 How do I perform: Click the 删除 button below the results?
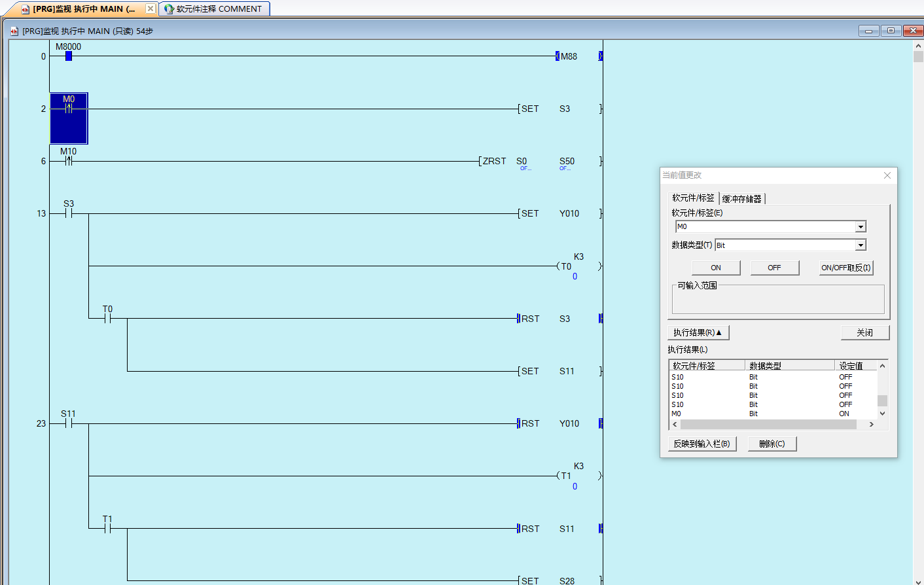pyautogui.click(x=772, y=444)
